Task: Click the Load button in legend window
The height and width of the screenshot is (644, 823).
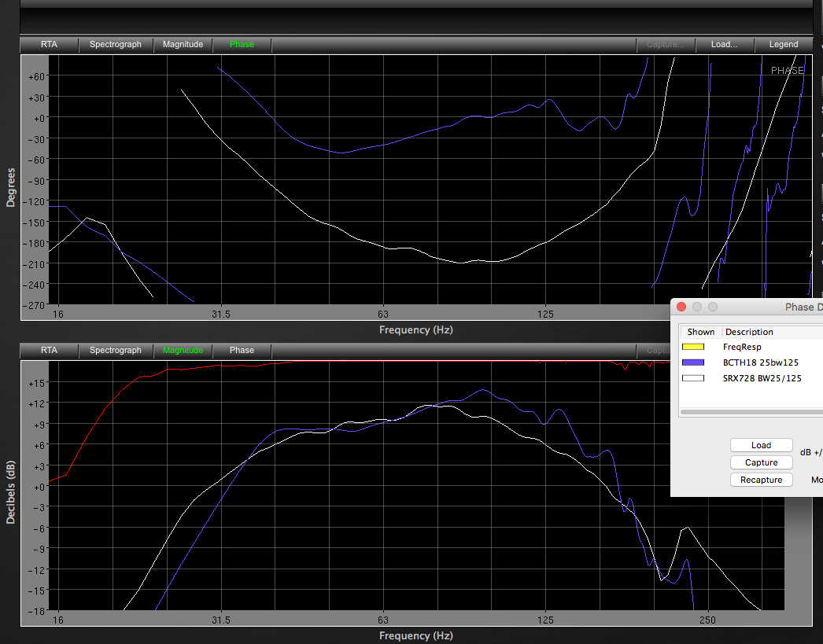Action: tap(761, 445)
